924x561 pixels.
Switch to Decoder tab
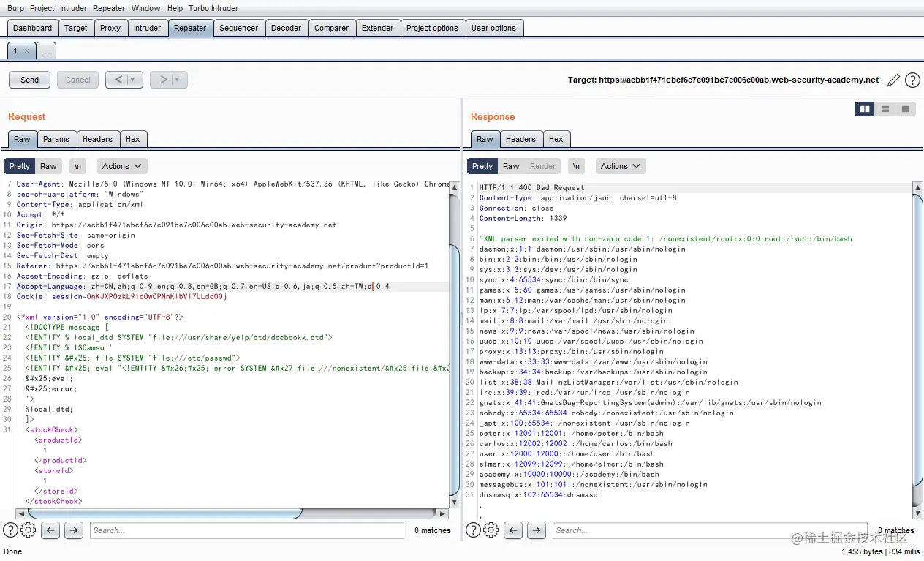coord(287,28)
